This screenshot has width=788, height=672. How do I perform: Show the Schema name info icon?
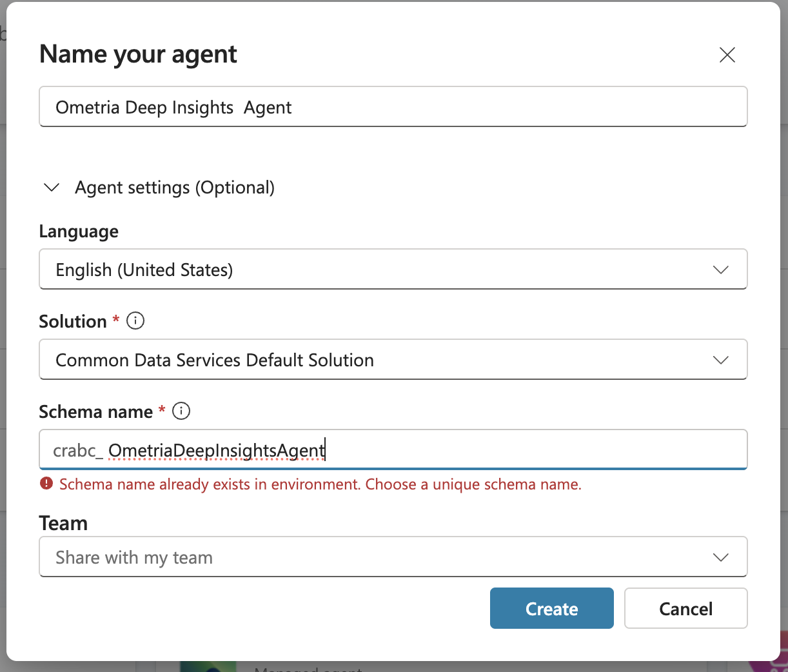tap(181, 411)
